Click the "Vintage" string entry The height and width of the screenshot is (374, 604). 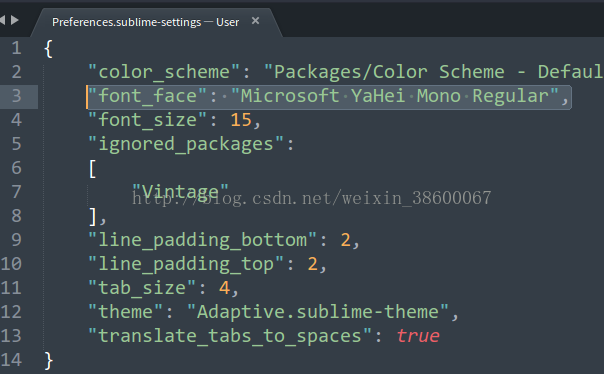click(x=180, y=191)
